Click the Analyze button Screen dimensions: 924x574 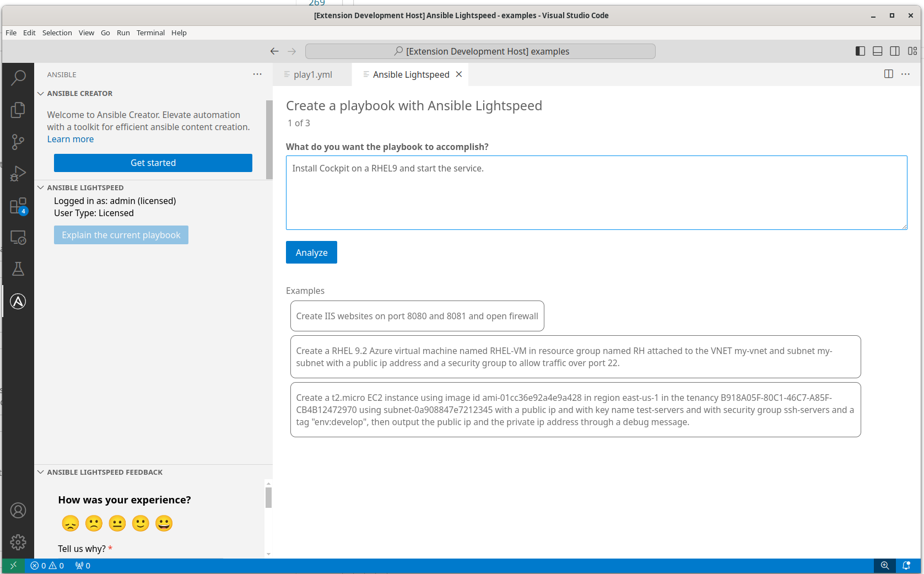coord(311,253)
